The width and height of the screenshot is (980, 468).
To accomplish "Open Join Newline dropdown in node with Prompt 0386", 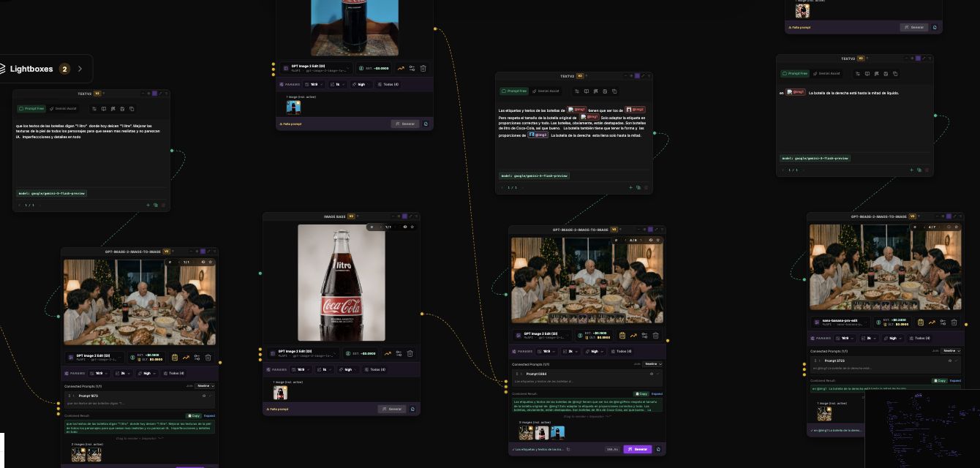I will (x=652, y=363).
